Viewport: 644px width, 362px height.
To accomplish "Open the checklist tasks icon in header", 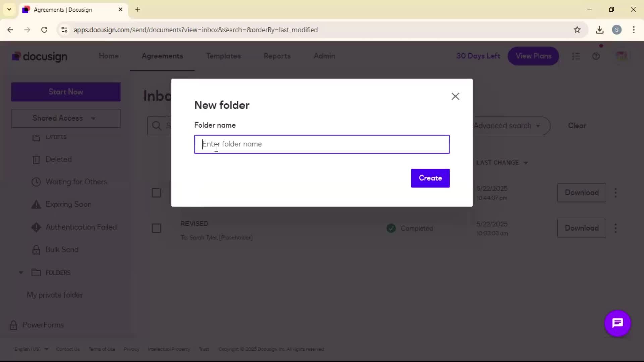I will coord(576,56).
